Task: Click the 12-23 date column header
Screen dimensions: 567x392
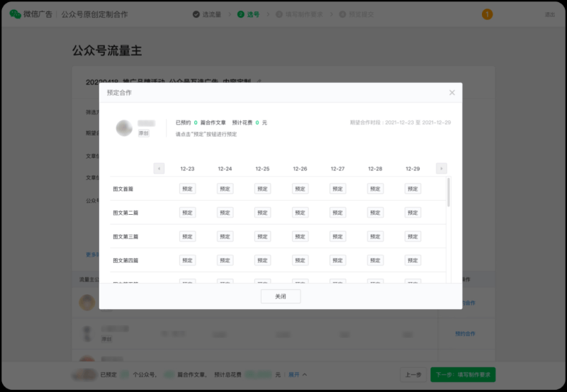Action: pos(187,169)
